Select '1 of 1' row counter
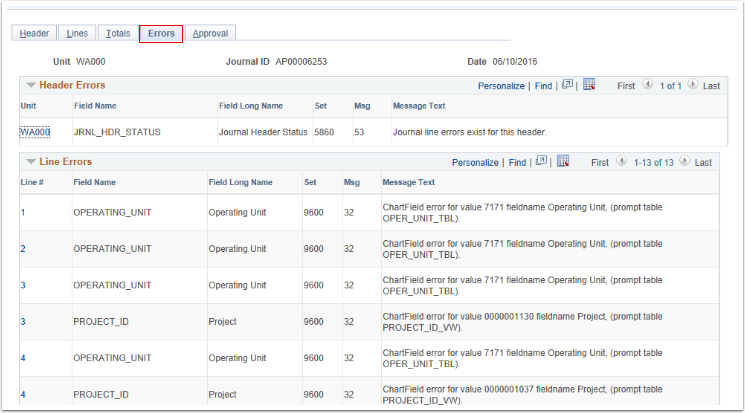Viewport: 745px width, 413px height. 670,86
